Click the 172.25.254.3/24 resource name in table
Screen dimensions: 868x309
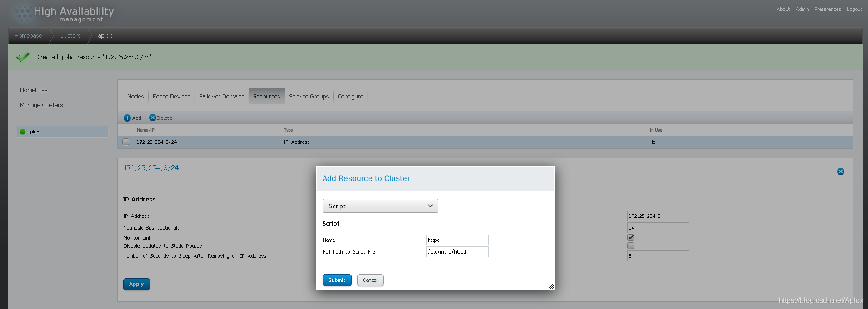click(157, 142)
